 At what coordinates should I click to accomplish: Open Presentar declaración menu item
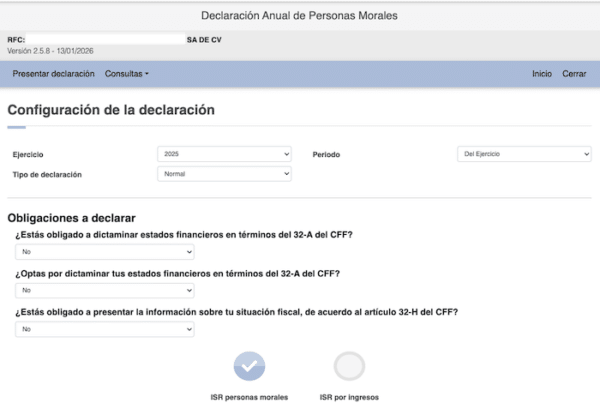[x=53, y=74]
